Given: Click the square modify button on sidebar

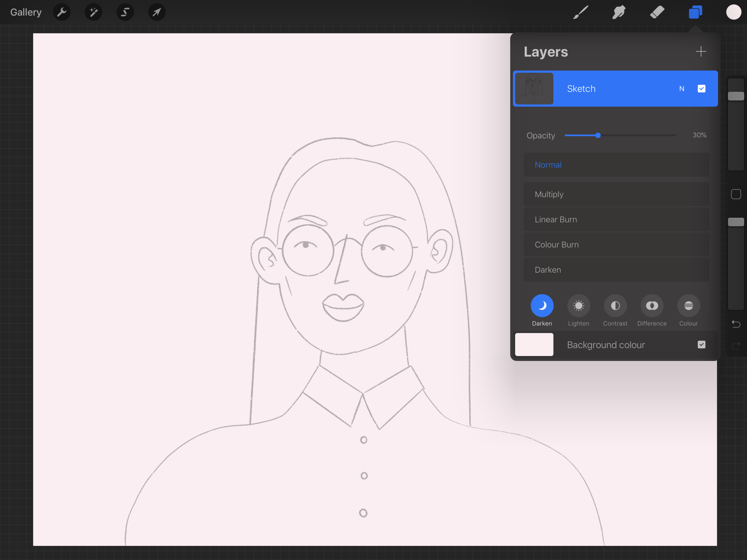Looking at the screenshot, I should pos(736,194).
